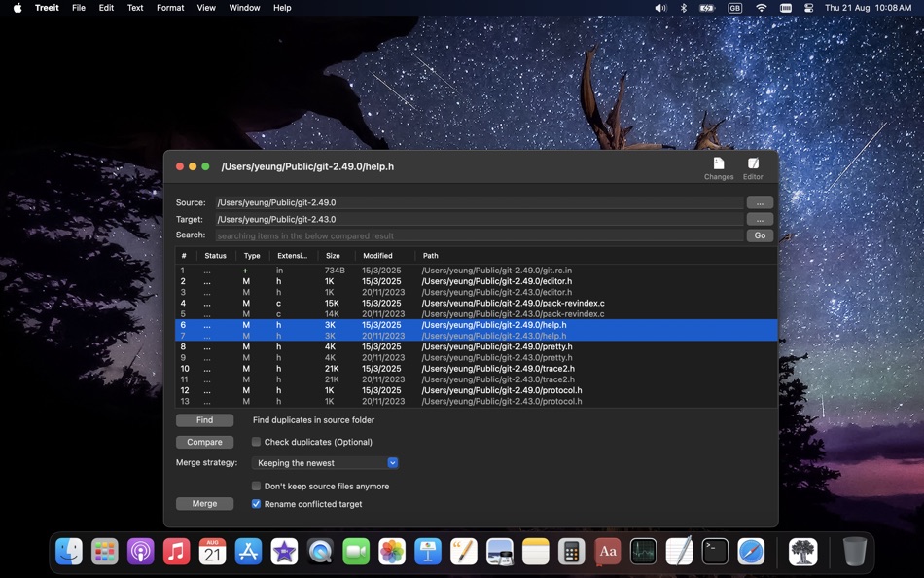924x578 pixels.
Task: Focus the Search items field
Action: tap(479, 235)
